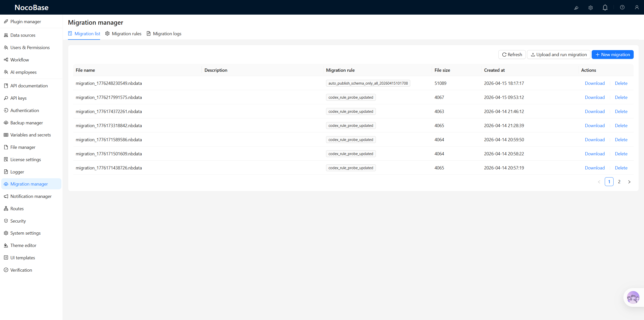644x320 pixels.
Task: Click the UI editor highlighter icon
Action: (x=576, y=8)
